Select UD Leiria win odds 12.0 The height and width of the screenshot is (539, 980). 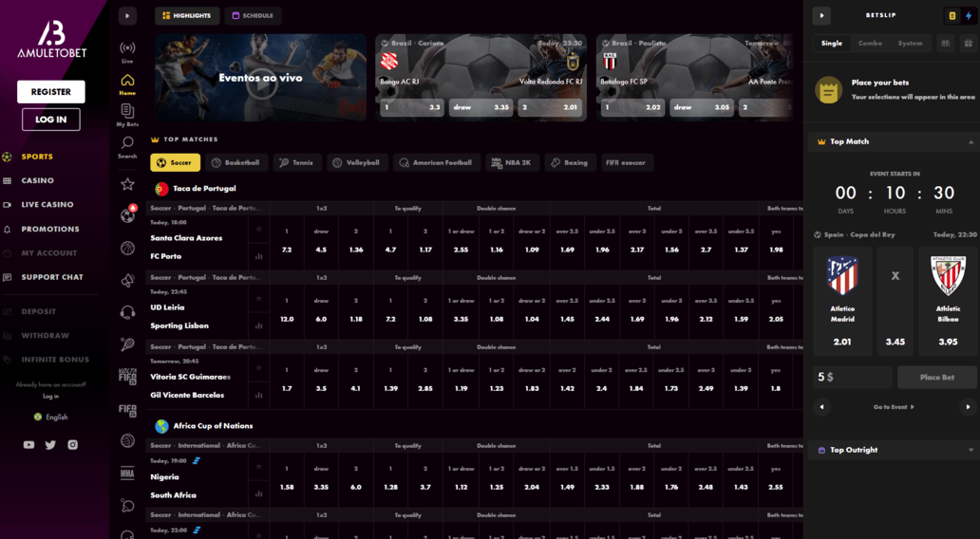click(x=287, y=311)
